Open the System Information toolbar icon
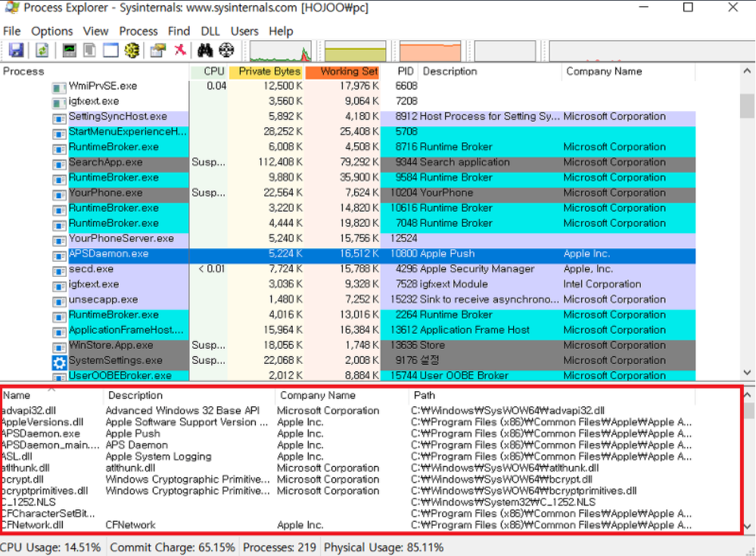Screen dimensions: 756x556 coord(70,50)
